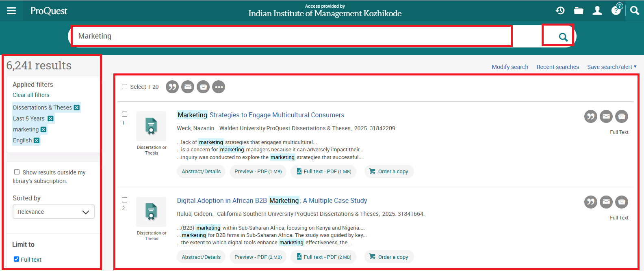Open user account profile icon

click(597, 11)
